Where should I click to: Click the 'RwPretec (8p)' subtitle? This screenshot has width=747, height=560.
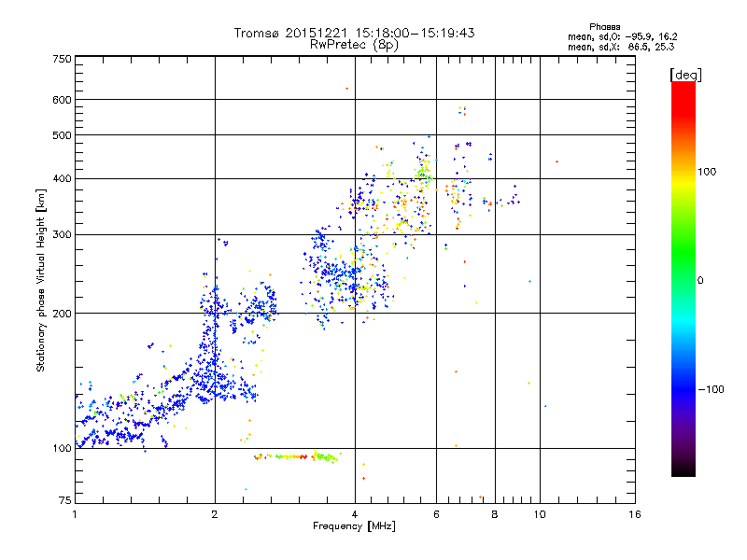(x=354, y=45)
